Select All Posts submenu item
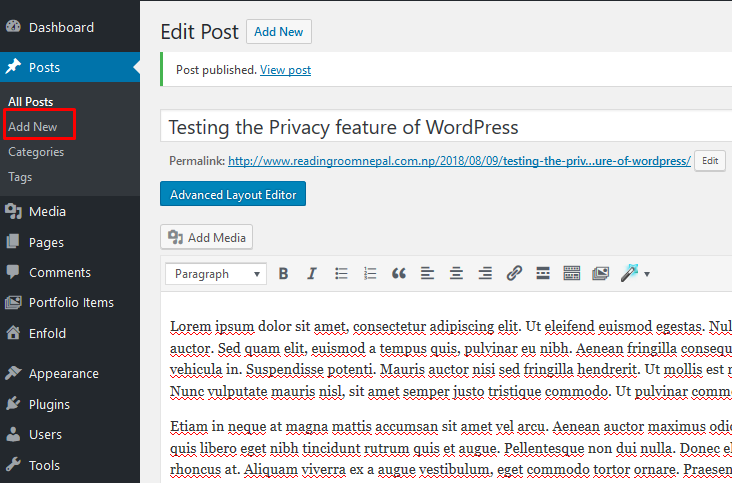This screenshot has height=483, width=732. click(31, 102)
